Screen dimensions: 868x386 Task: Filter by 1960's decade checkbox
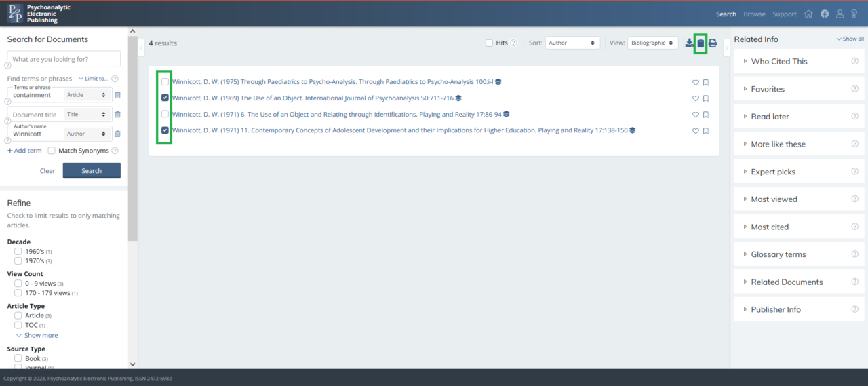click(x=18, y=251)
